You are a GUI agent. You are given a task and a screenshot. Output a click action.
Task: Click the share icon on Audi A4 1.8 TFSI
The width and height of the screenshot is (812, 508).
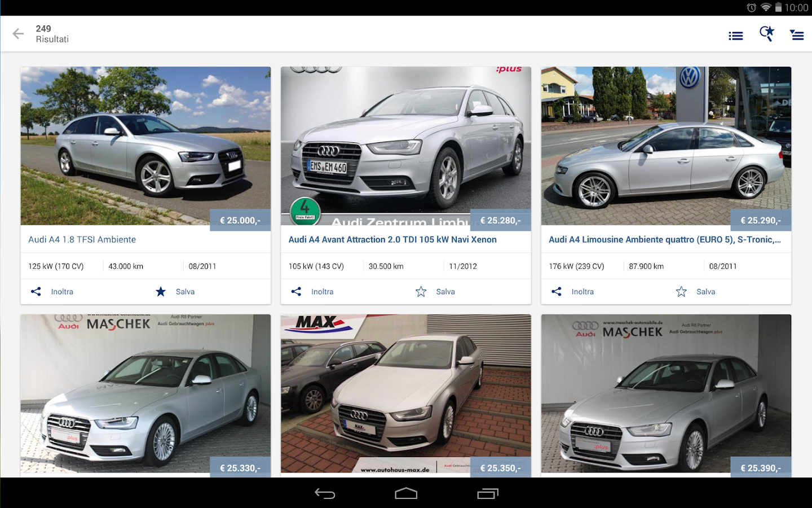36,291
